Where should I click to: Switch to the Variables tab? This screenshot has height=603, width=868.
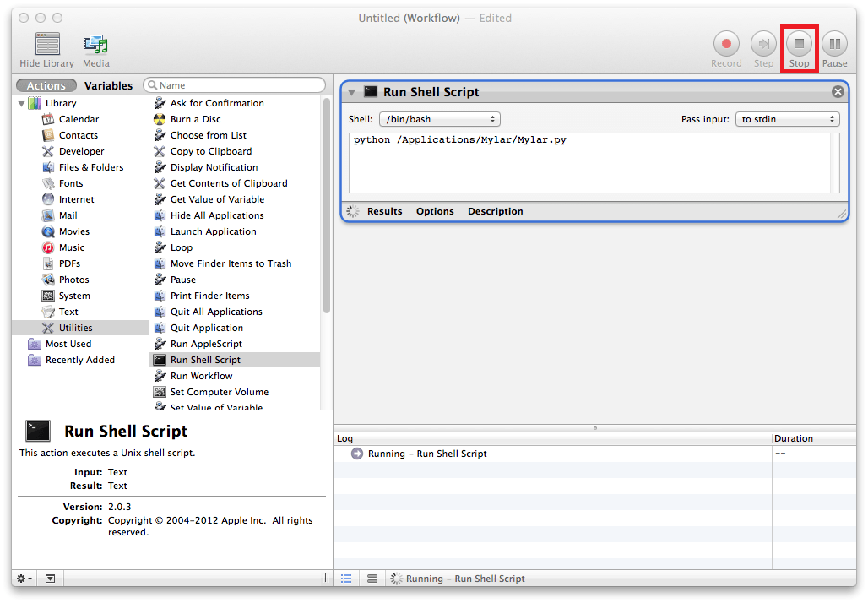tap(108, 85)
